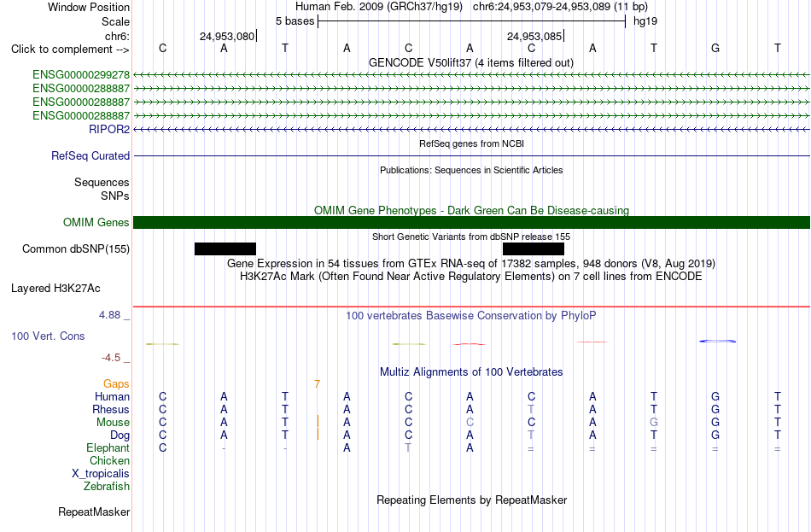
Task: Click the RefSeq Curated blue intron line
Action: [471, 155]
